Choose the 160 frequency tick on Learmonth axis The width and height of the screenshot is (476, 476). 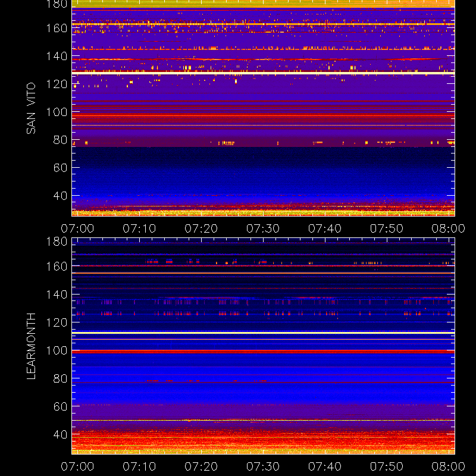click(x=57, y=267)
